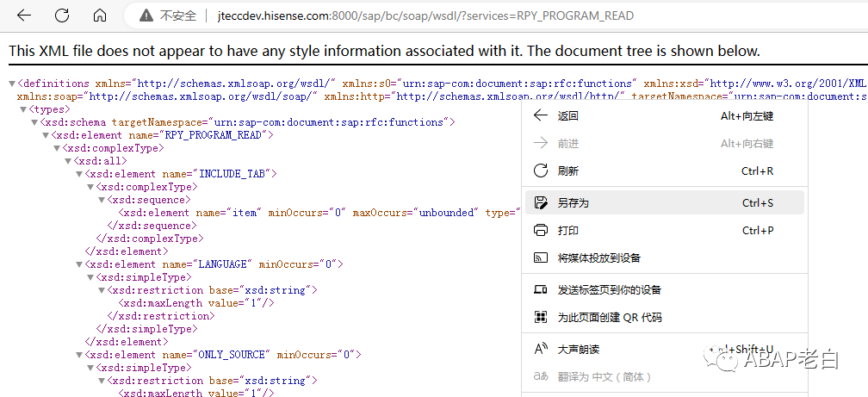This screenshot has height=397, width=868.
Task: Collapse the RPY_PROGRAM_READ element node
Action: [x=46, y=135]
